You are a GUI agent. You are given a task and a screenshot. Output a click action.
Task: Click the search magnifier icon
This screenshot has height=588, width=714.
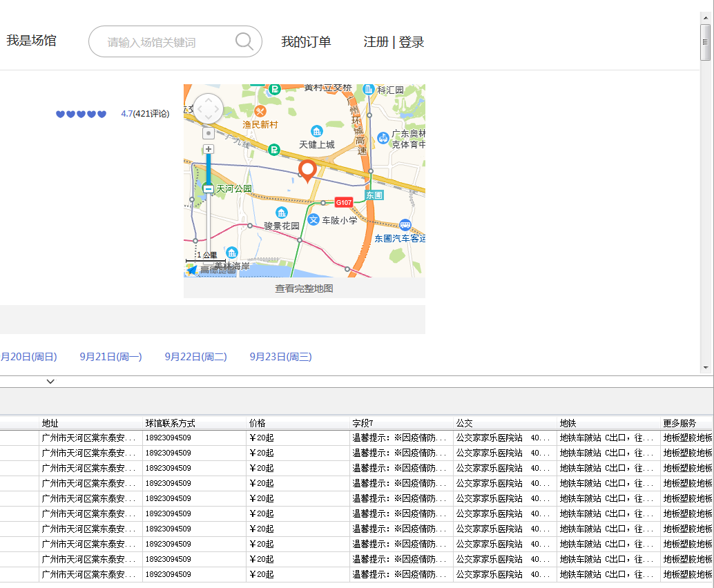pyautogui.click(x=244, y=41)
